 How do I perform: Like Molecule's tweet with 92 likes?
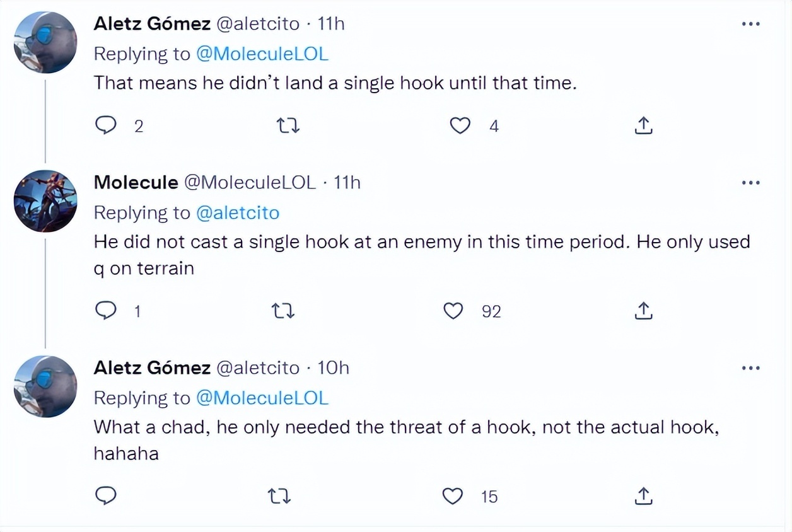pos(453,311)
